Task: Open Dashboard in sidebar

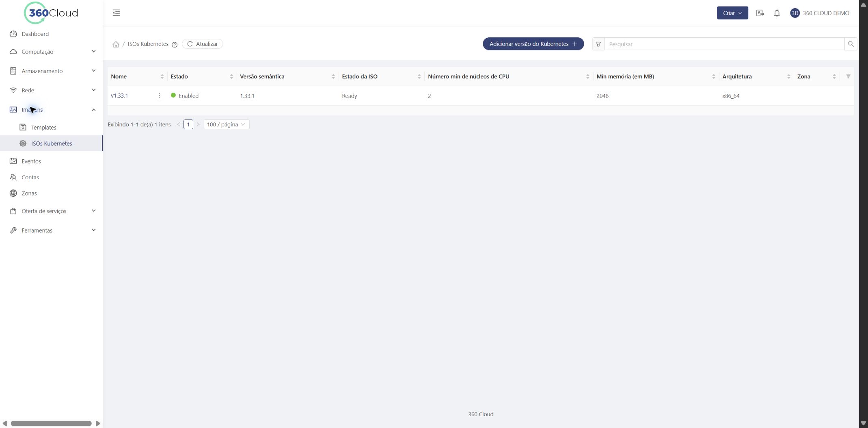Action: pyautogui.click(x=52, y=34)
